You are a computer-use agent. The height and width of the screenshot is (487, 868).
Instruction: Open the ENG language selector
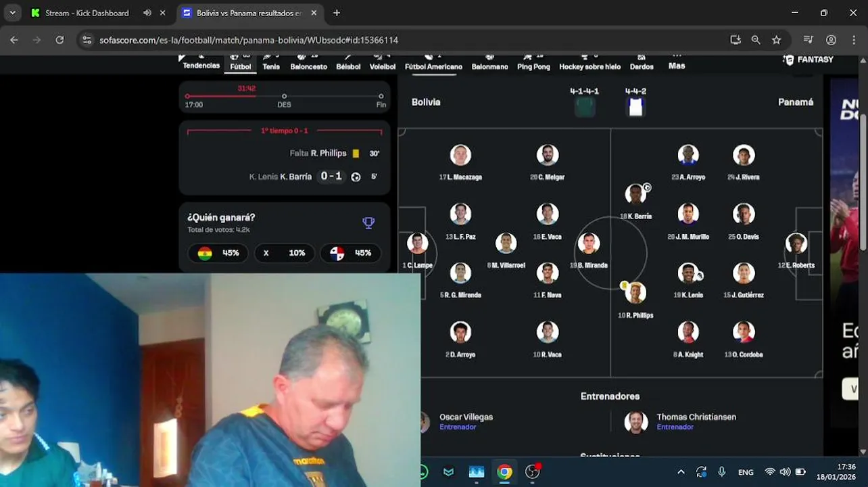pyautogui.click(x=746, y=472)
